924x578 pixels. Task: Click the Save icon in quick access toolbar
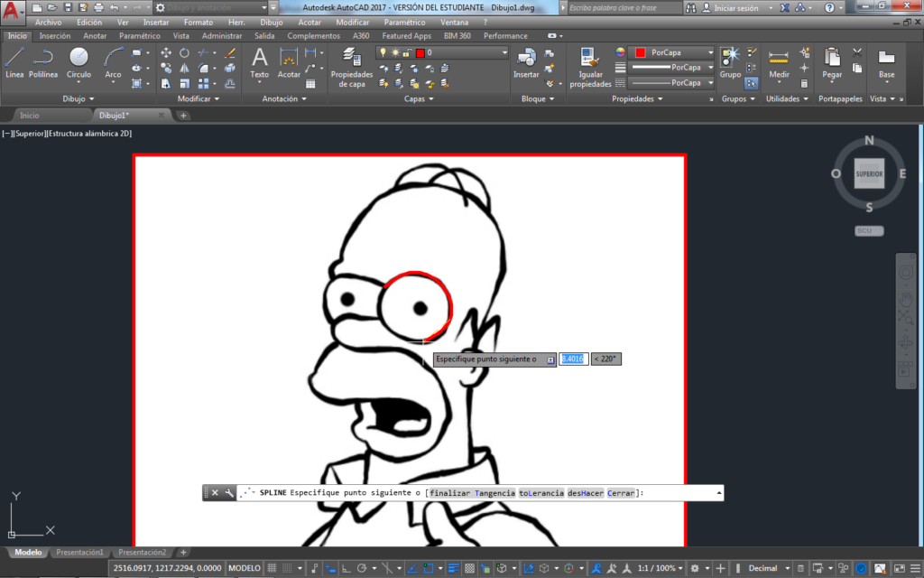[x=68, y=7]
